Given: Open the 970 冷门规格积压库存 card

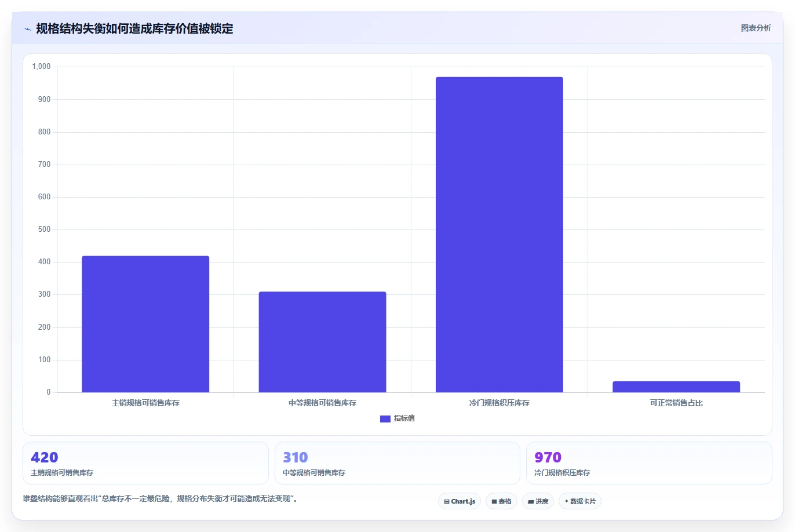Looking at the screenshot, I should 649,463.
